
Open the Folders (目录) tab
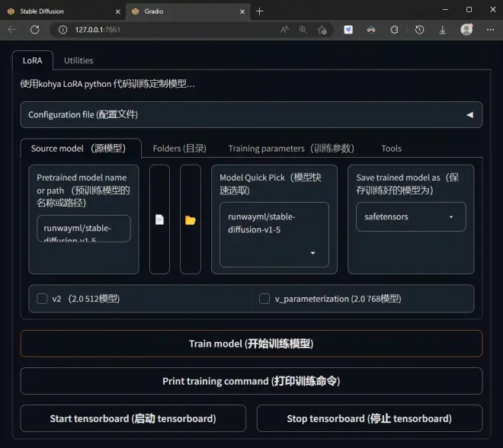[180, 149]
